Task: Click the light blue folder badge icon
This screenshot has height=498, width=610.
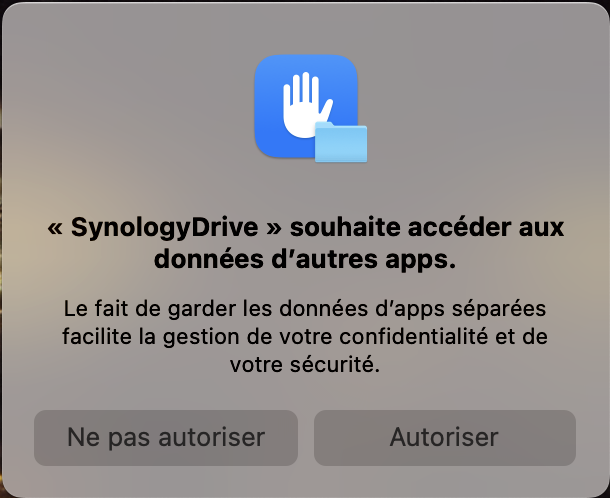Action: click(x=341, y=142)
